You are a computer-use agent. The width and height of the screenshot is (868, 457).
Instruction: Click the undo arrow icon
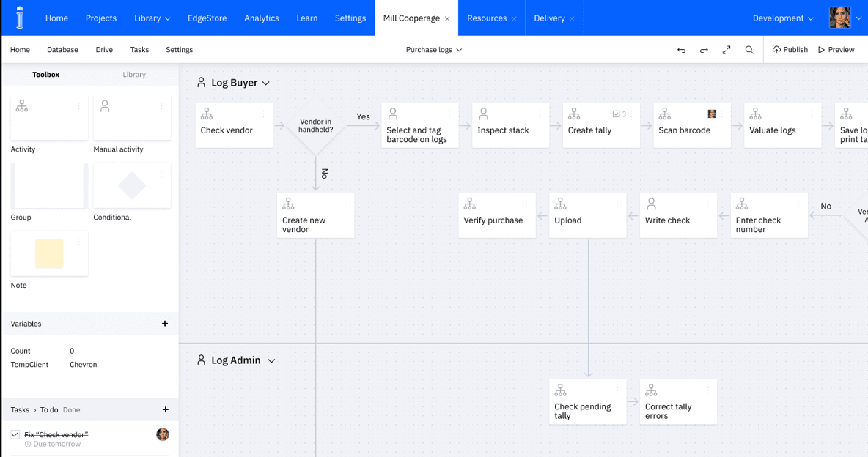pos(681,50)
